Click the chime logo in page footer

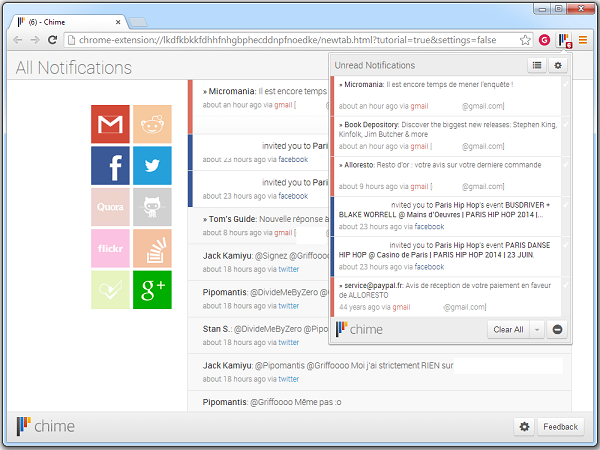[45, 426]
